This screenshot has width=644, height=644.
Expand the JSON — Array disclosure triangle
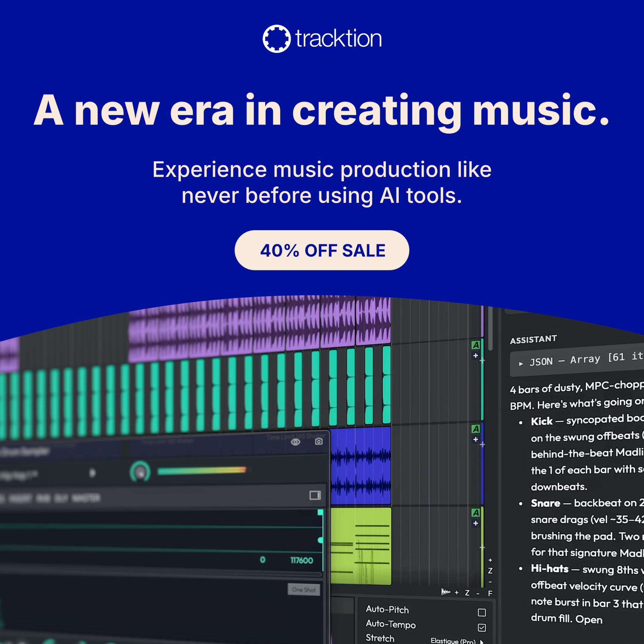click(x=521, y=364)
